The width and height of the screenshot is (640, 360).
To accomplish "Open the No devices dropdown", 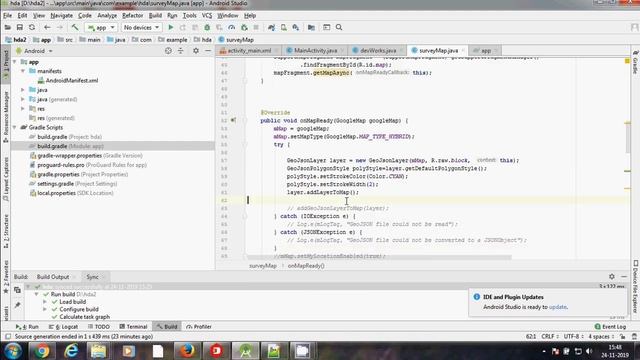I will (x=141, y=27).
